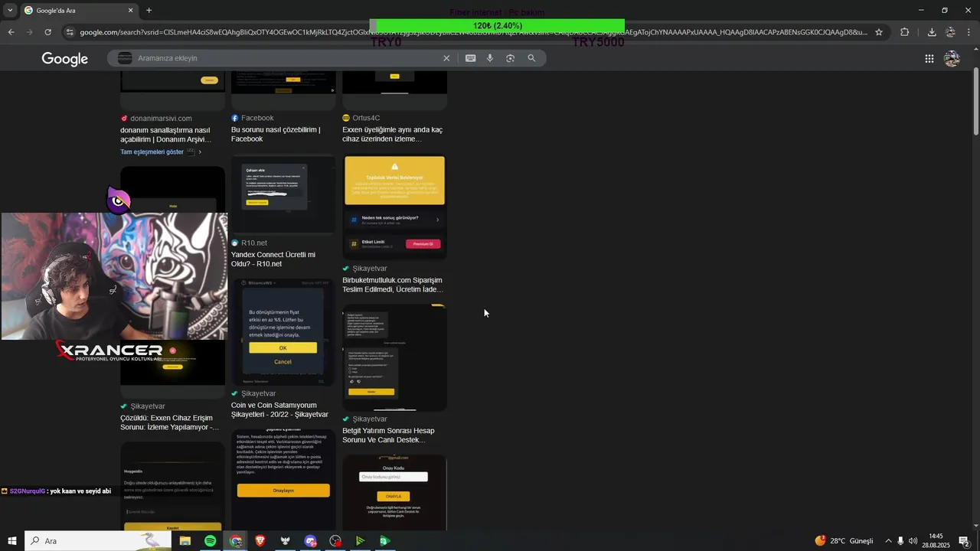Image resolution: width=980 pixels, height=551 pixels.
Task: Open Bu sorunu nasıl çözebilirim Facebook result
Action: 276,135
